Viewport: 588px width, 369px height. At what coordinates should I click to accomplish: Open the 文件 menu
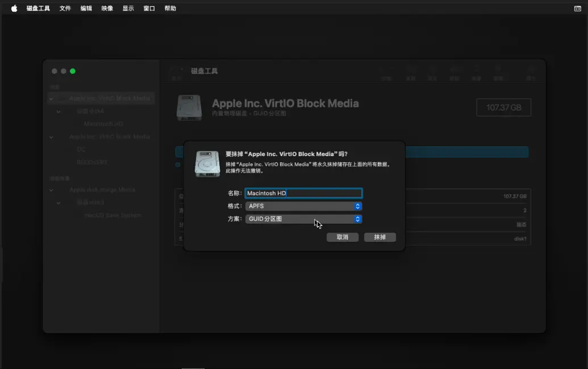[x=65, y=9]
